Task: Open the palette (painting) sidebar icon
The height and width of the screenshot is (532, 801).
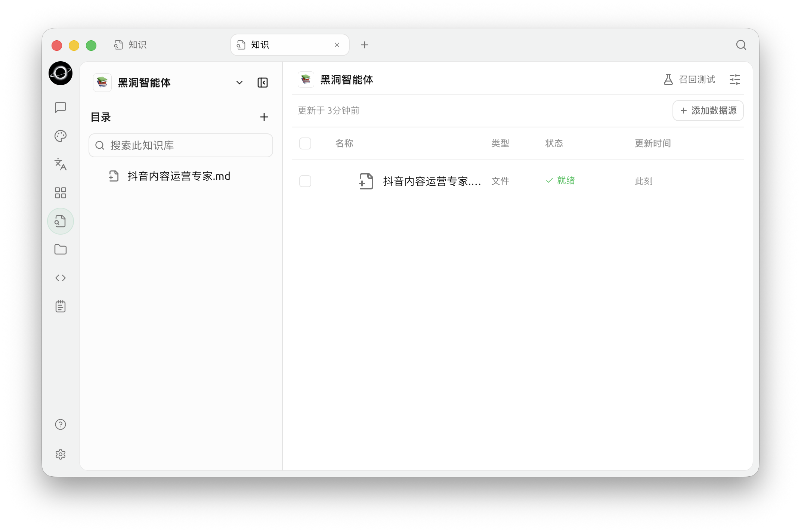Action: click(60, 136)
